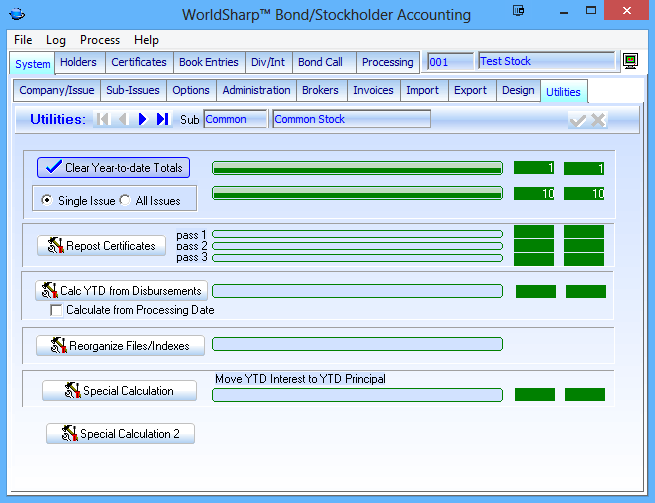This screenshot has height=503, width=655.
Task: Start Reorganize Files/Indexes
Action: coord(120,345)
